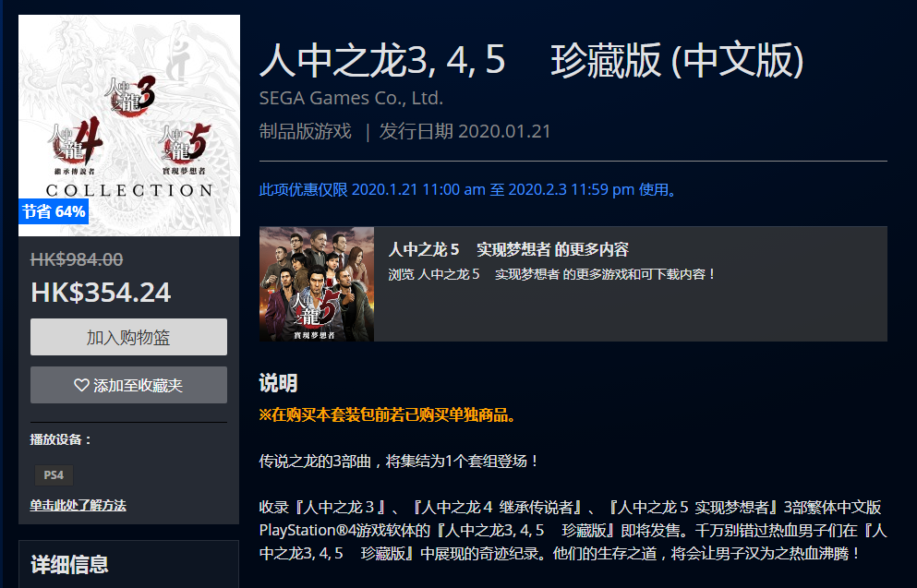917x588 pixels.
Task: Select the 人中之龙5 实现梦想者 的更多内容 banner title
Action: (508, 250)
